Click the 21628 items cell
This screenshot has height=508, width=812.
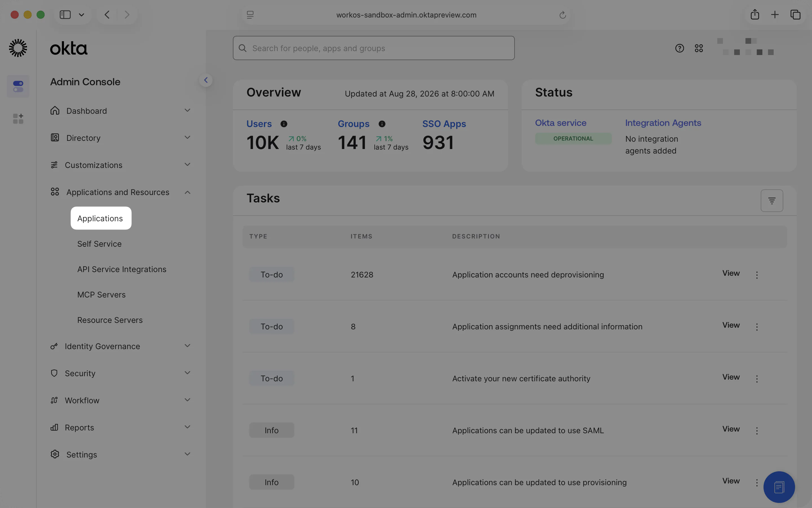tap(362, 275)
